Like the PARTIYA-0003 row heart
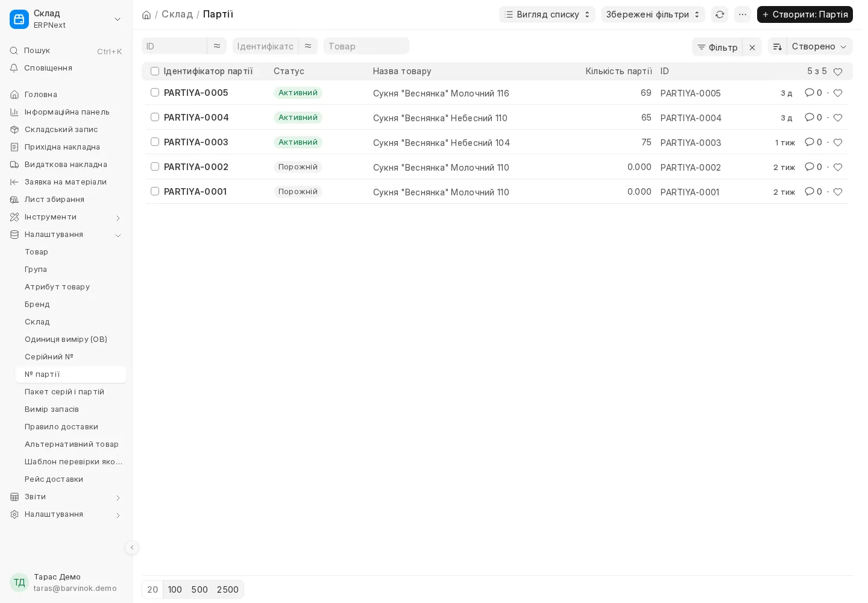 [838, 142]
